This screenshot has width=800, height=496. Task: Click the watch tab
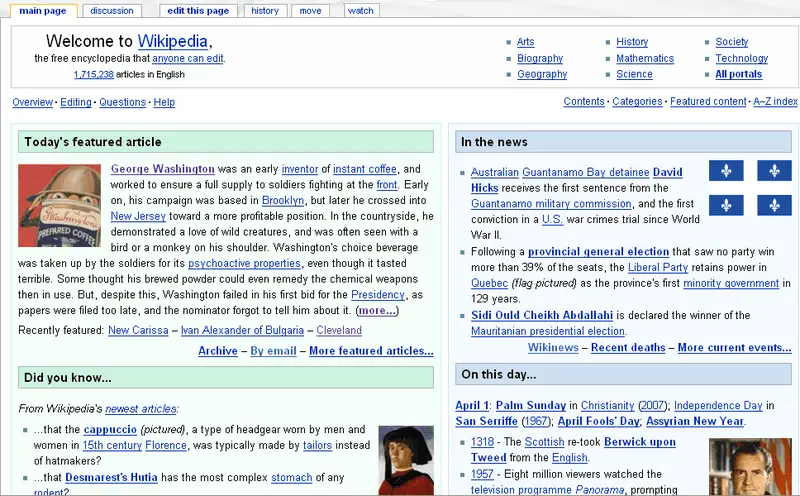[361, 11]
